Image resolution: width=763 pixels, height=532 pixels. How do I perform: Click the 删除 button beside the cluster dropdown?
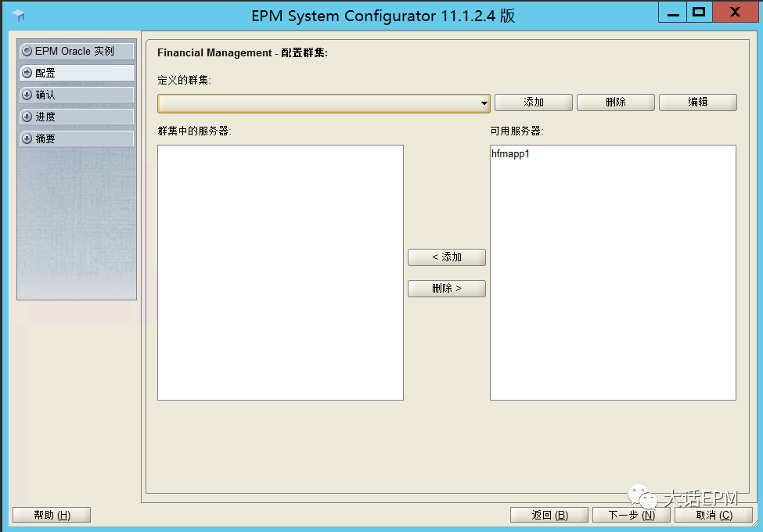pos(616,102)
